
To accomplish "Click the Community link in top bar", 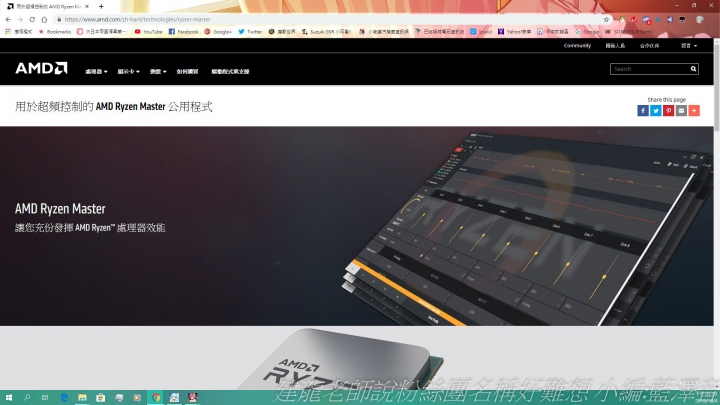I will point(577,45).
